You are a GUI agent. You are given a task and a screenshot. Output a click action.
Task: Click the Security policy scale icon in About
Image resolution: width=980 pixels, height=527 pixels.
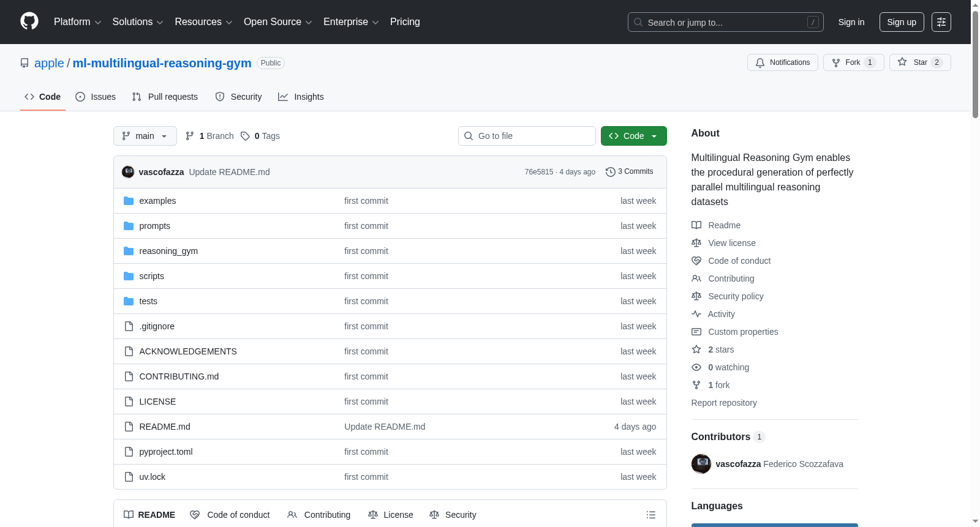tap(696, 296)
